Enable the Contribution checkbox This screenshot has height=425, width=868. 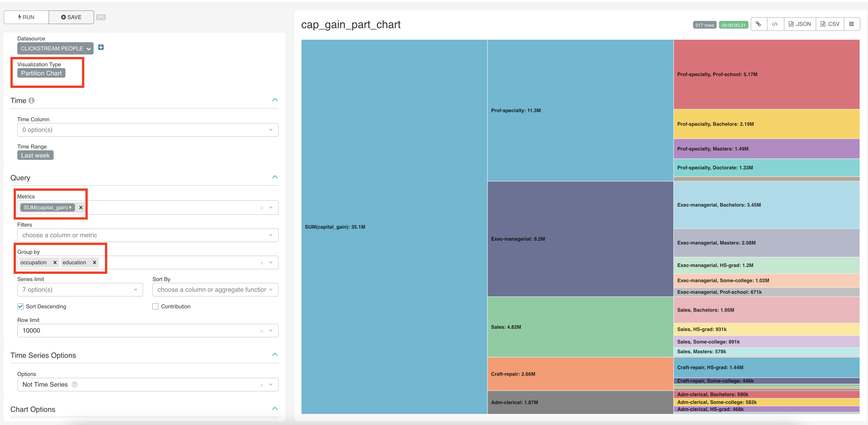[155, 306]
